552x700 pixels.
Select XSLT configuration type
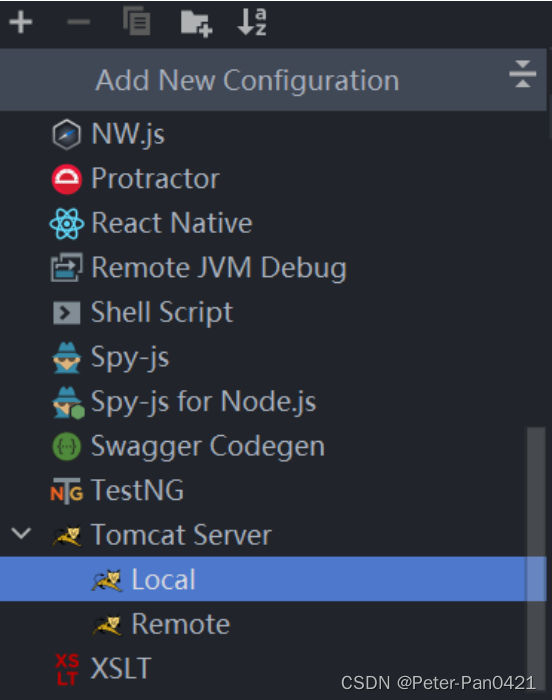[x=121, y=668]
